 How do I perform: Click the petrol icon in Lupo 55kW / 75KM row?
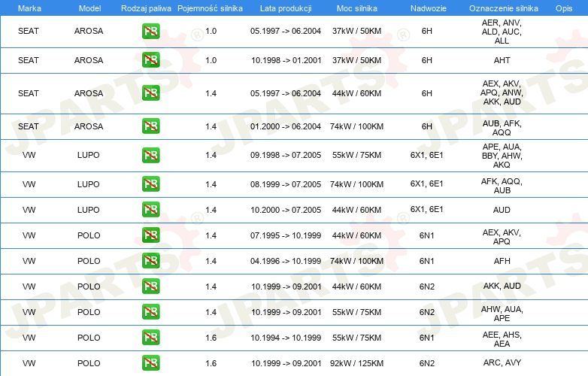point(150,155)
